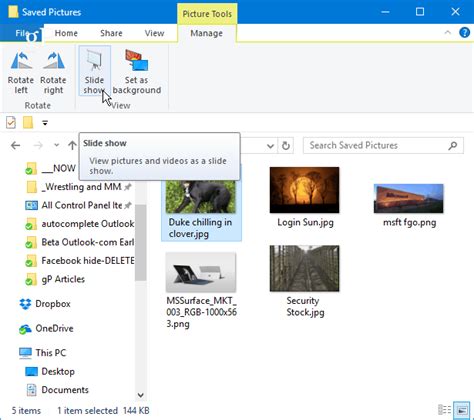The height and width of the screenshot is (420, 474).
Task: Click the up arrow navigation icon
Action: coord(72,145)
